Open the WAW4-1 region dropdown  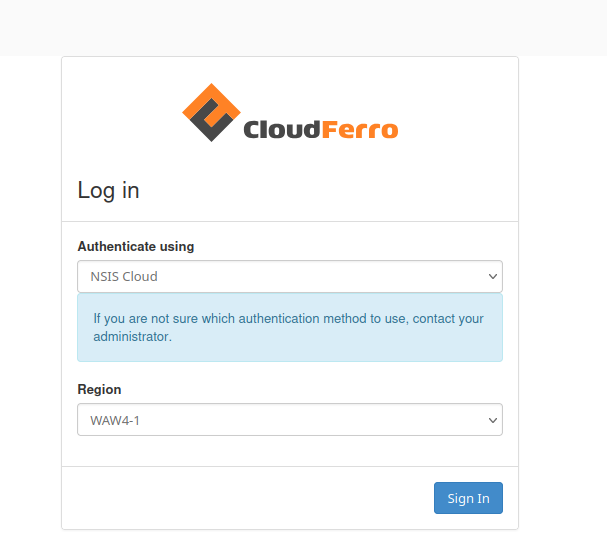click(x=280, y=420)
